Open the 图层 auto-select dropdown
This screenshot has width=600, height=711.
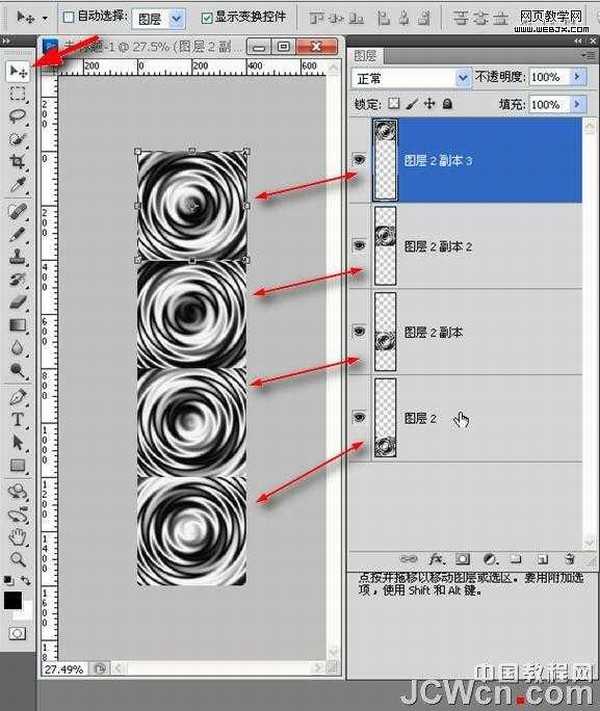pos(176,19)
